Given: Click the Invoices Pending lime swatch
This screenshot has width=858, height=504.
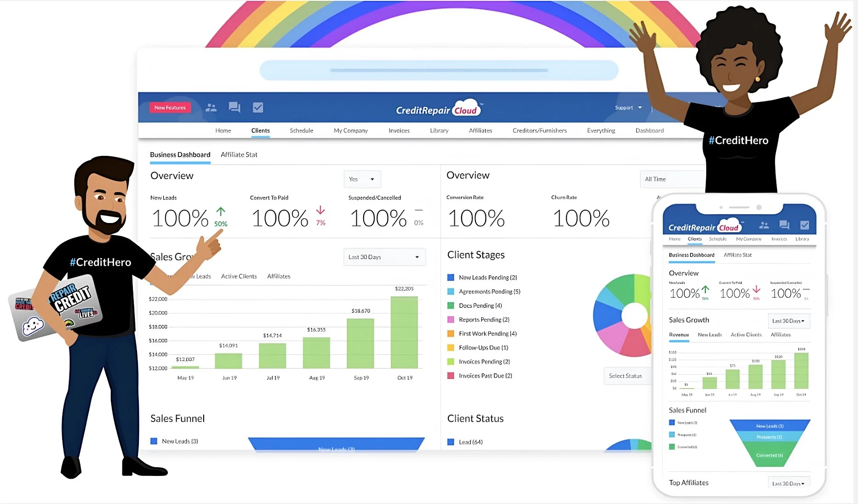Looking at the screenshot, I should point(451,361).
